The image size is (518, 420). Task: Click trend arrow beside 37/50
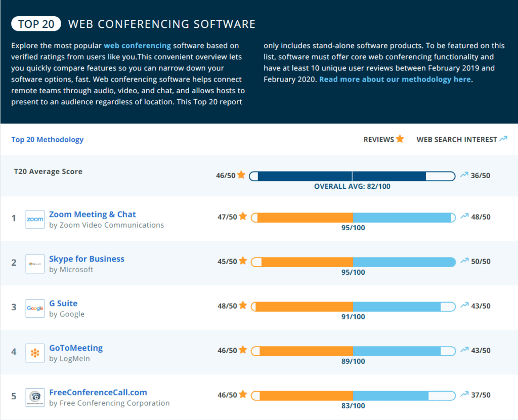464,394
